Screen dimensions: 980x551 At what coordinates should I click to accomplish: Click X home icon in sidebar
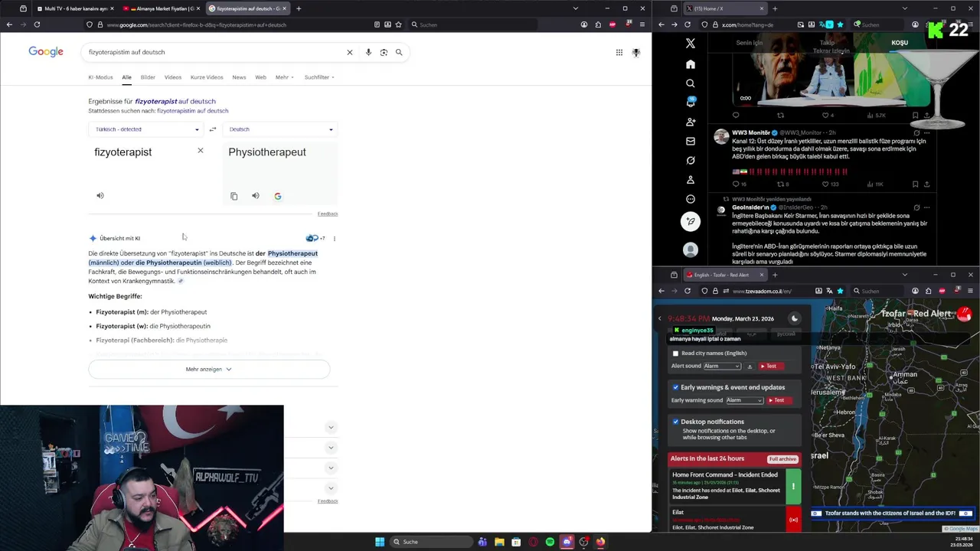coord(691,64)
